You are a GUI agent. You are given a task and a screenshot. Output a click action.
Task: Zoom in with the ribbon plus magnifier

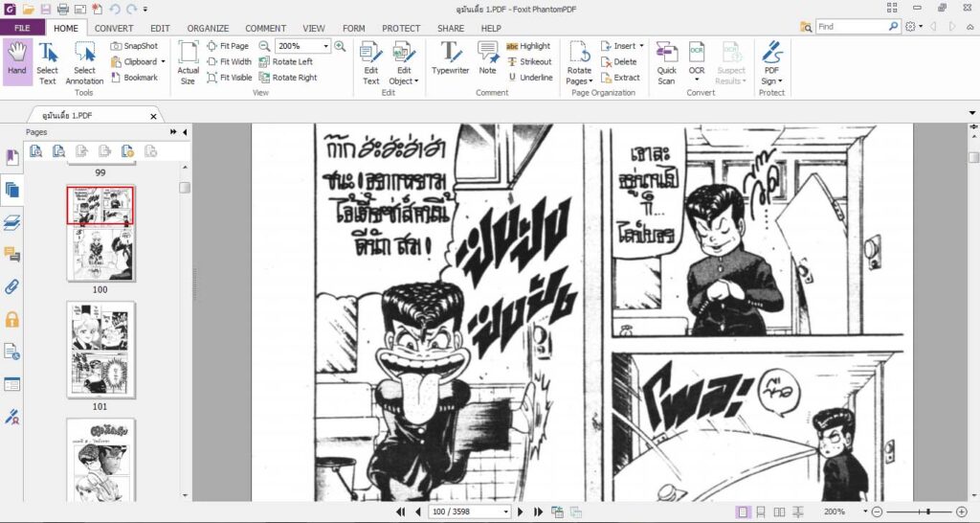point(340,46)
